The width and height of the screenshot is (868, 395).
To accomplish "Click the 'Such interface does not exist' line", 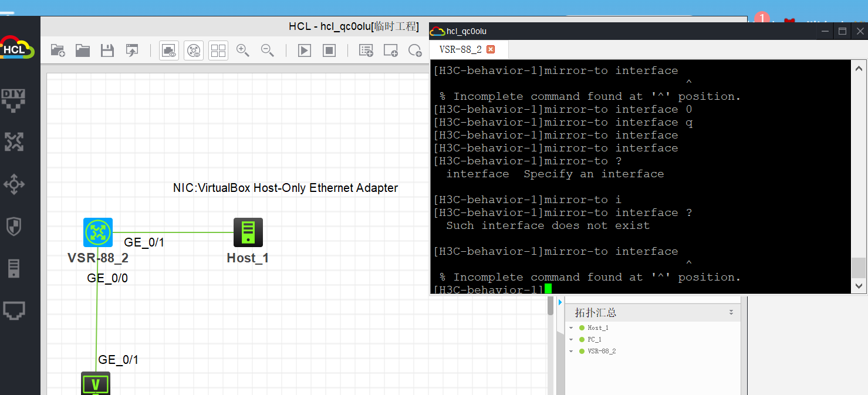I will point(548,225).
